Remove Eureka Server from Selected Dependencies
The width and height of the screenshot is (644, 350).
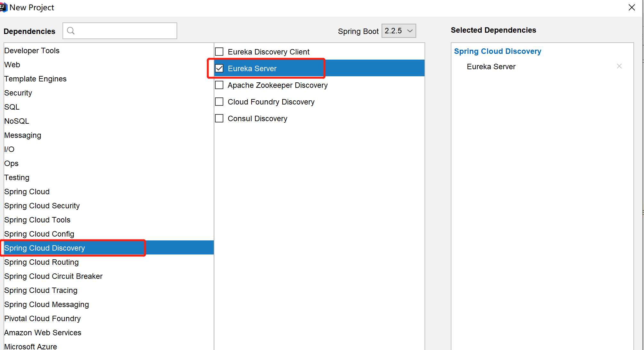click(x=619, y=66)
